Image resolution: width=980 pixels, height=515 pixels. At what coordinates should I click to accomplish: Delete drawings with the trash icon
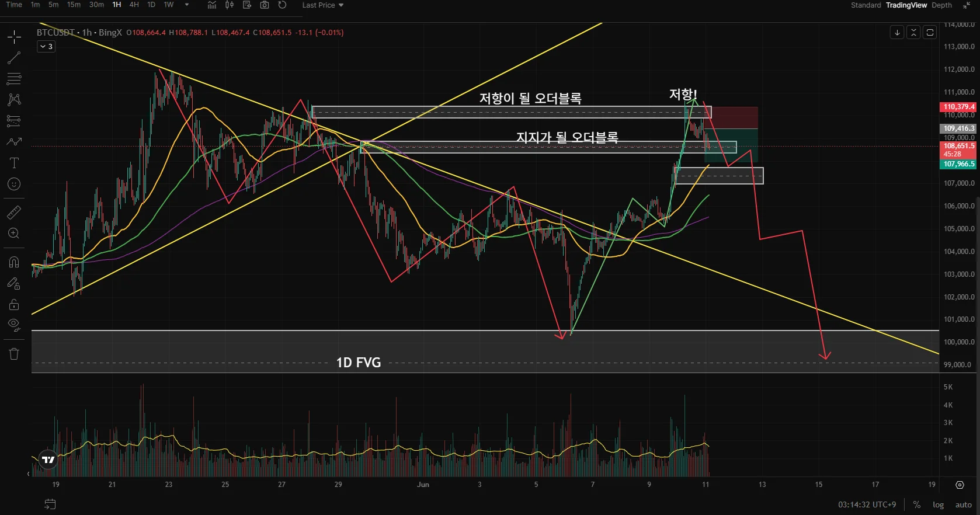[14, 353]
